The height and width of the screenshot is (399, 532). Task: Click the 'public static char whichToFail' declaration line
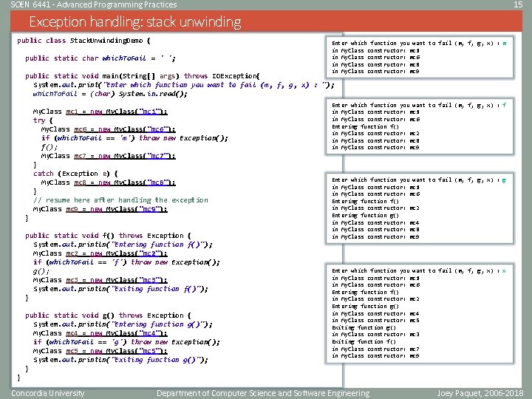(x=100, y=58)
